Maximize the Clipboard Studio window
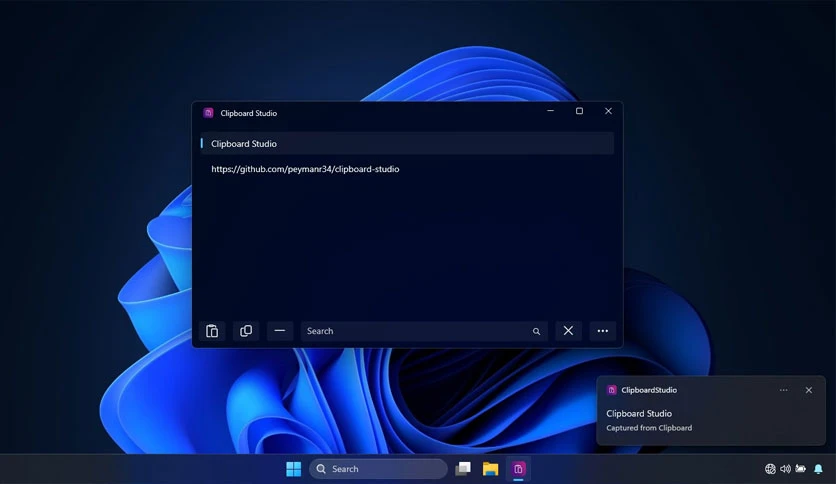The height and width of the screenshot is (484, 836). [580, 111]
